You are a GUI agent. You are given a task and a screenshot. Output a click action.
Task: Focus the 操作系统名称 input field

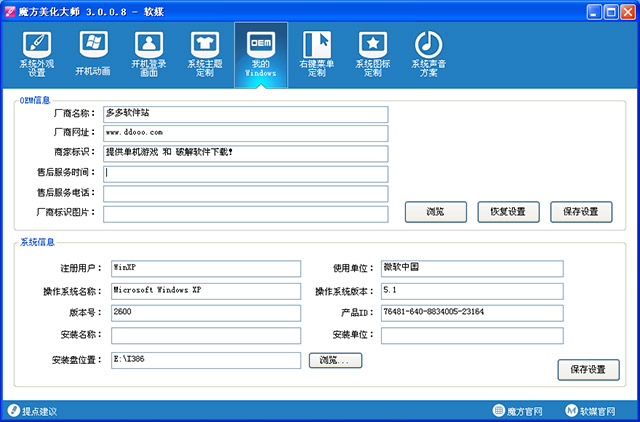(206, 291)
